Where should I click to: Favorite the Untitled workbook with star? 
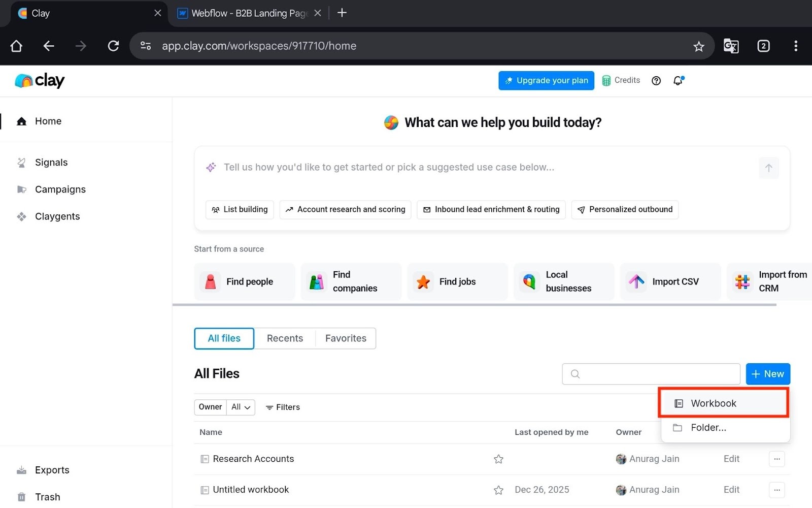click(498, 490)
